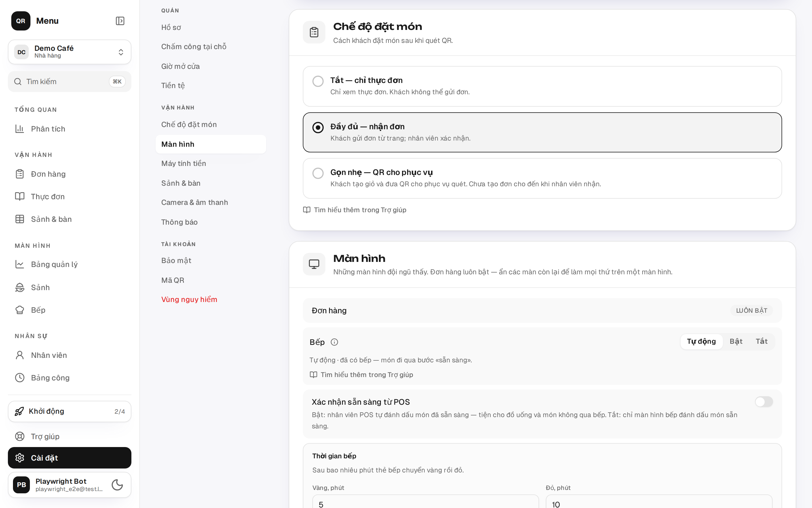The height and width of the screenshot is (508, 812).
Task: Open Bảo mật security settings
Action: pos(211,260)
